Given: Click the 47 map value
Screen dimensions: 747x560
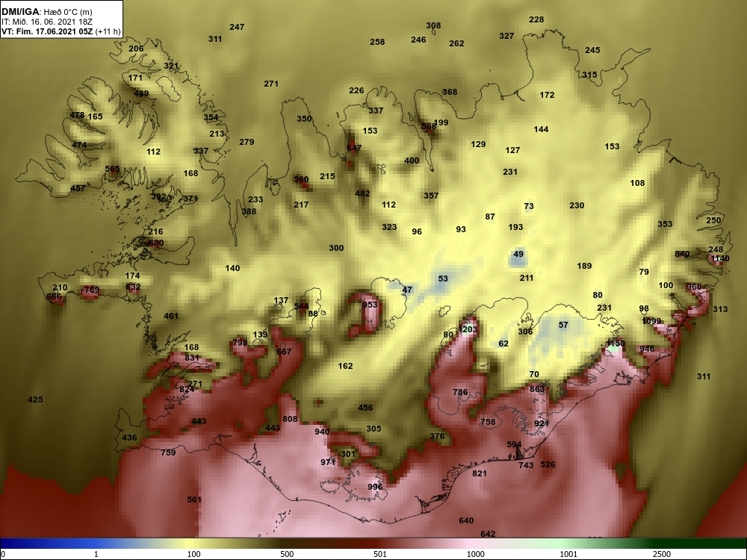Looking at the screenshot, I should coord(407,290).
